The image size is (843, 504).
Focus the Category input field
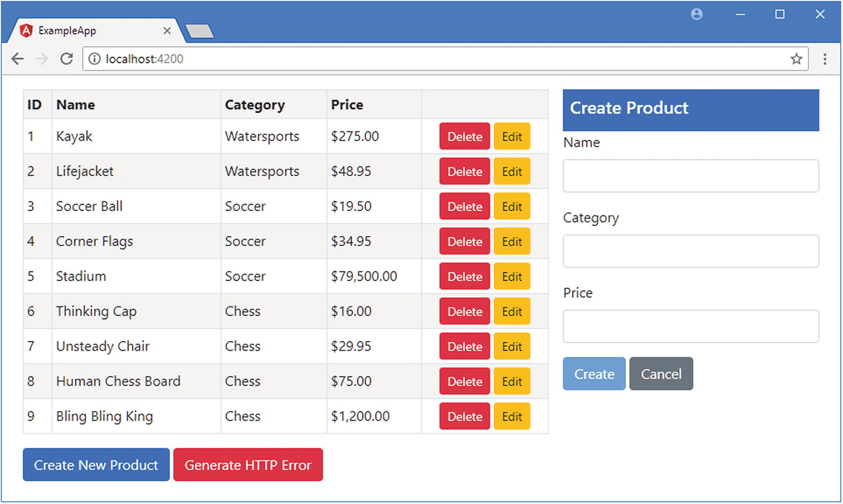[x=691, y=251]
